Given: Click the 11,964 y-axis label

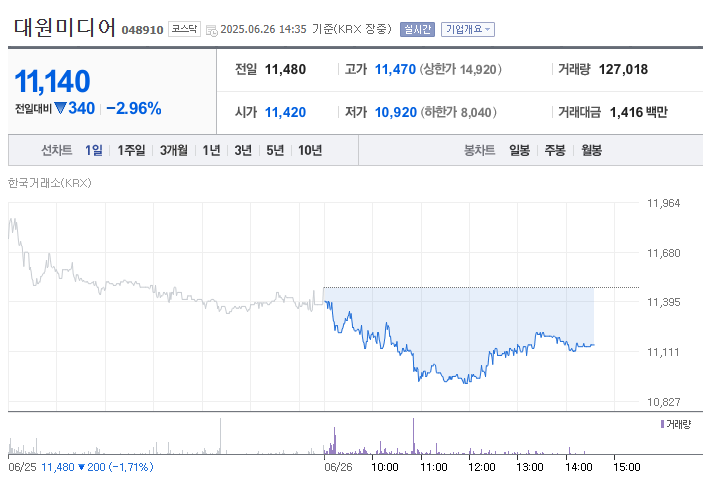Looking at the screenshot, I should 664,203.
